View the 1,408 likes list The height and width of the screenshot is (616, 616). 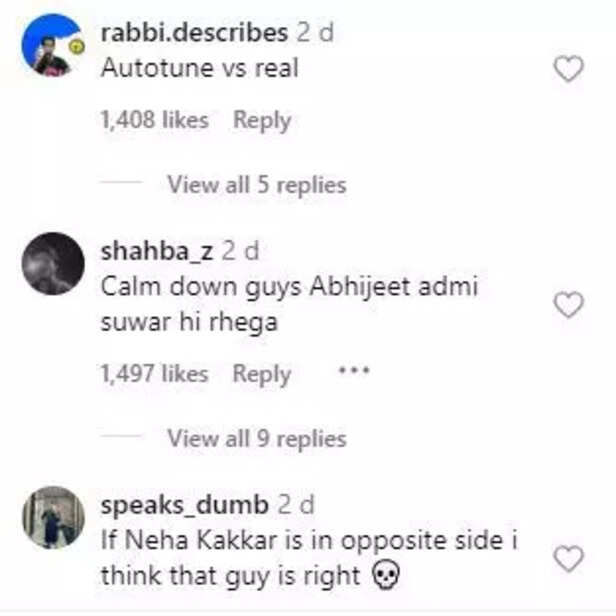point(154,119)
